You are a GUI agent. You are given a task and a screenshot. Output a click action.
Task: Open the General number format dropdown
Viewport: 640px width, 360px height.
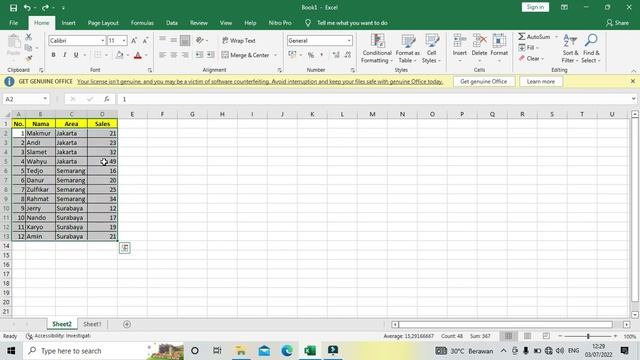point(349,40)
